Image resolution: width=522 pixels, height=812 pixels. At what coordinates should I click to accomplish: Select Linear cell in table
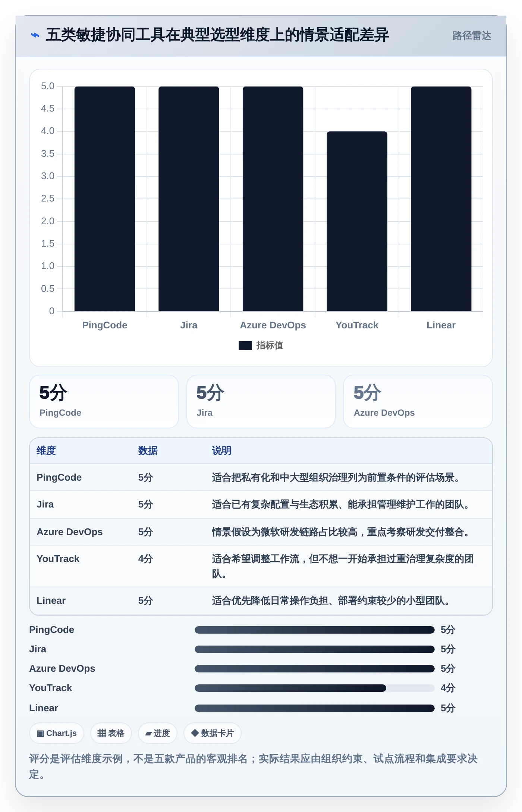51,601
